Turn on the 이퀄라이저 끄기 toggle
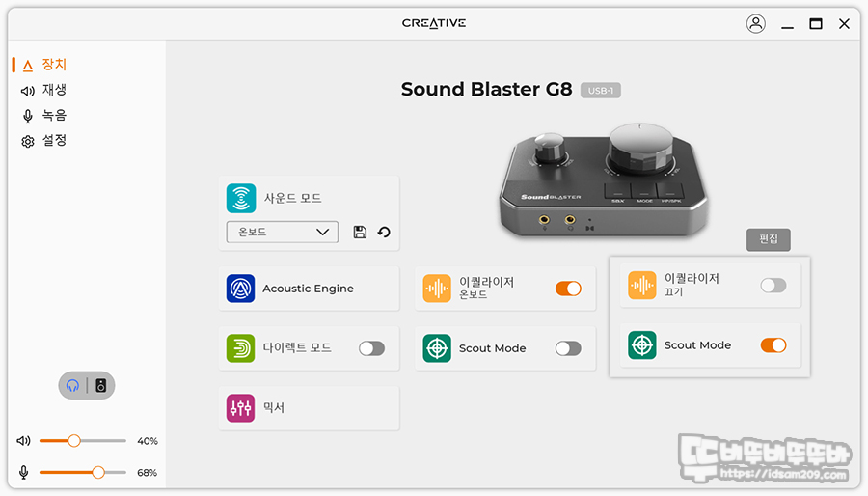The height and width of the screenshot is (496, 868). click(773, 285)
